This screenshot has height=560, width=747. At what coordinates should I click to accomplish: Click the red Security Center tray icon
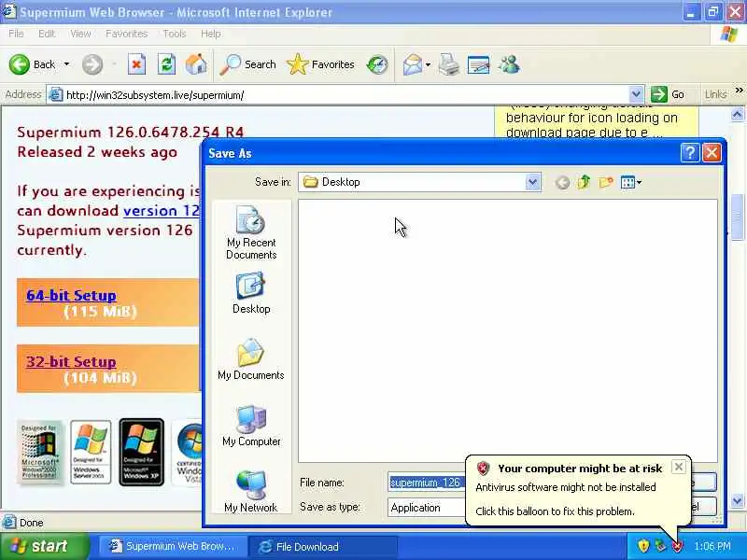(677, 546)
